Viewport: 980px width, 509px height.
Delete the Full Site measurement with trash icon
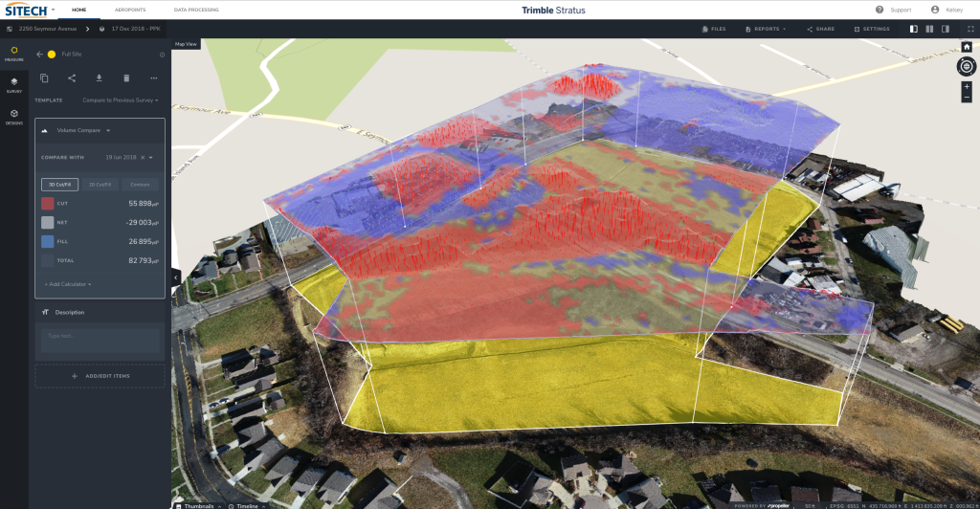click(126, 77)
